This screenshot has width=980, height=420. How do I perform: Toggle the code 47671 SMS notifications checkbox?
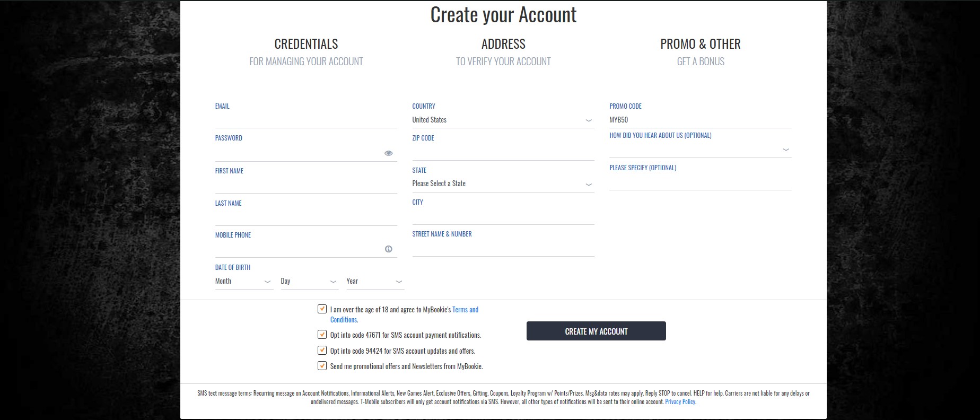322,334
